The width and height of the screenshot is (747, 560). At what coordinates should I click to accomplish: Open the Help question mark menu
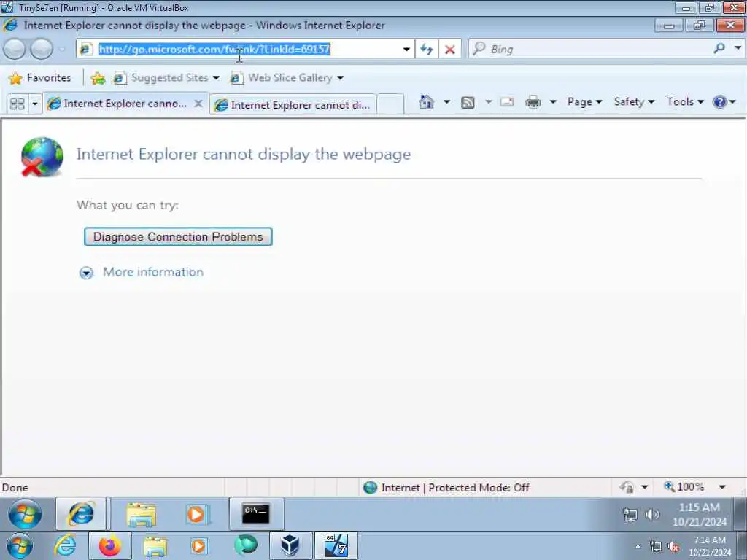pyautogui.click(x=724, y=102)
